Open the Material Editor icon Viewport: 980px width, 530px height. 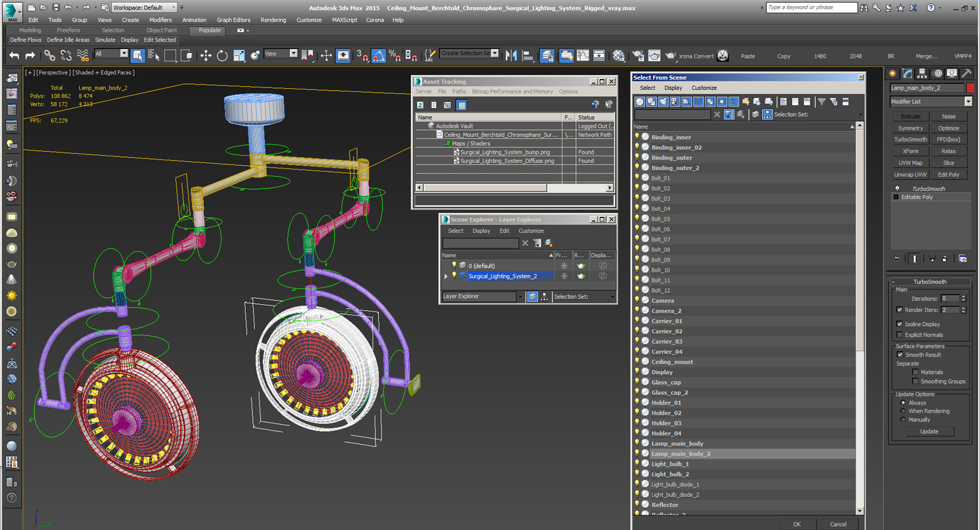tap(618, 56)
